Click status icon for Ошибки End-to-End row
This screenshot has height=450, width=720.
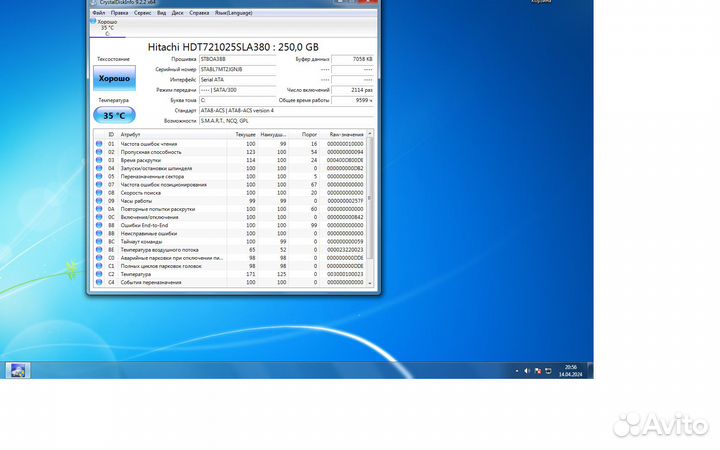pos(99,225)
